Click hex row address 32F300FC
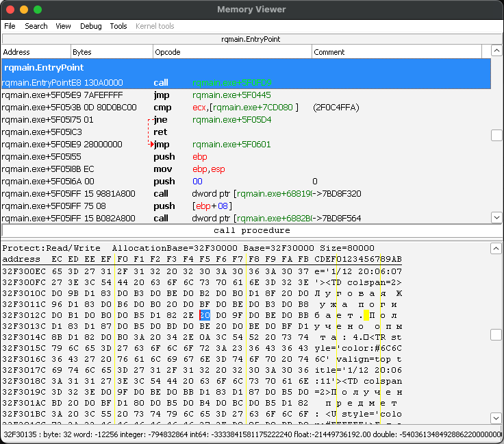The height and width of the screenshot is (444, 504). 24,282
